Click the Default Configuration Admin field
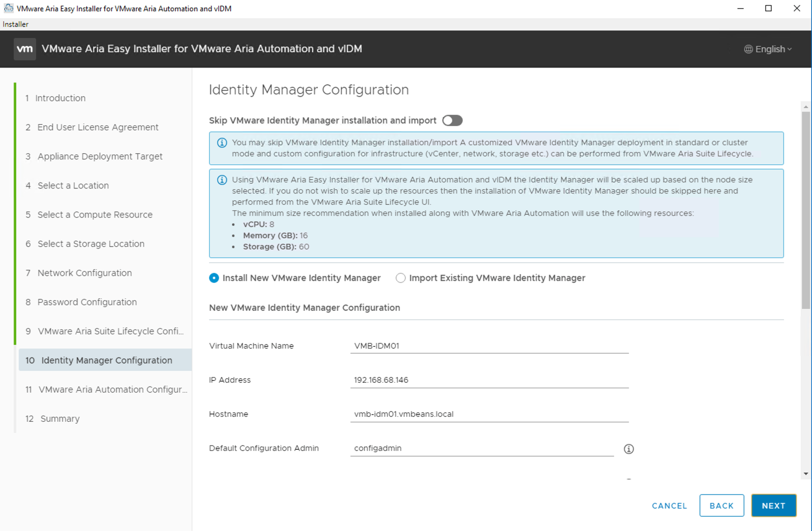Image resolution: width=812 pixels, height=531 pixels. point(482,448)
